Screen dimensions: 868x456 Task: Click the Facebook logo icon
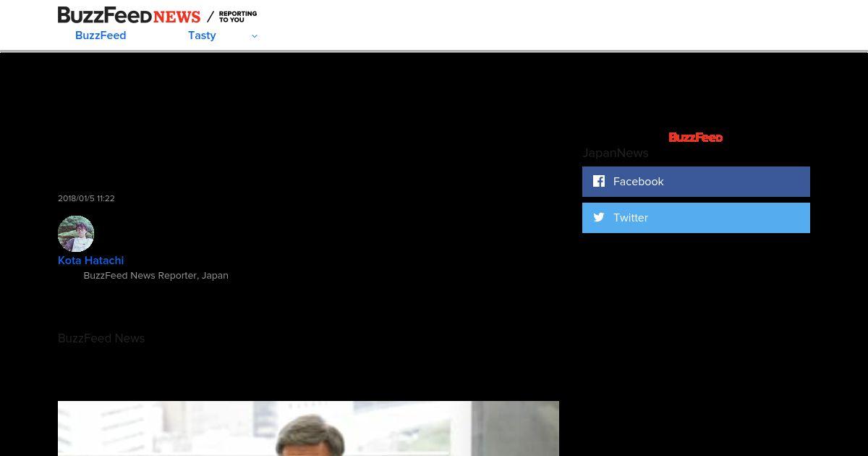599,181
